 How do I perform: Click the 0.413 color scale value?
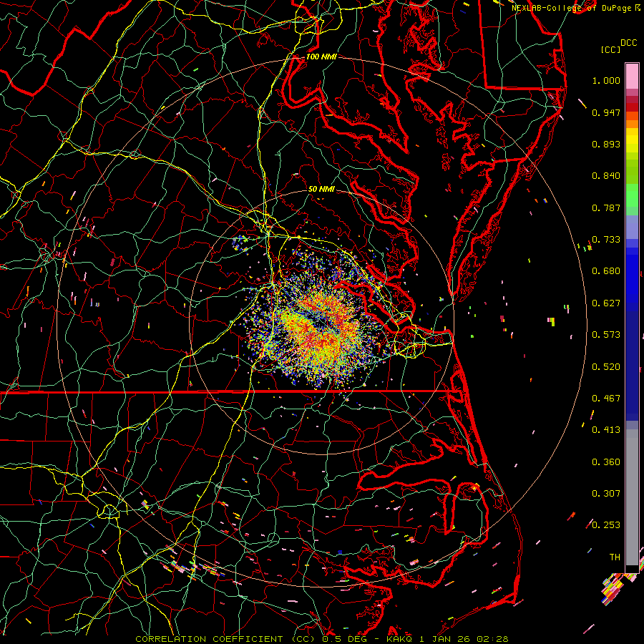pos(606,430)
